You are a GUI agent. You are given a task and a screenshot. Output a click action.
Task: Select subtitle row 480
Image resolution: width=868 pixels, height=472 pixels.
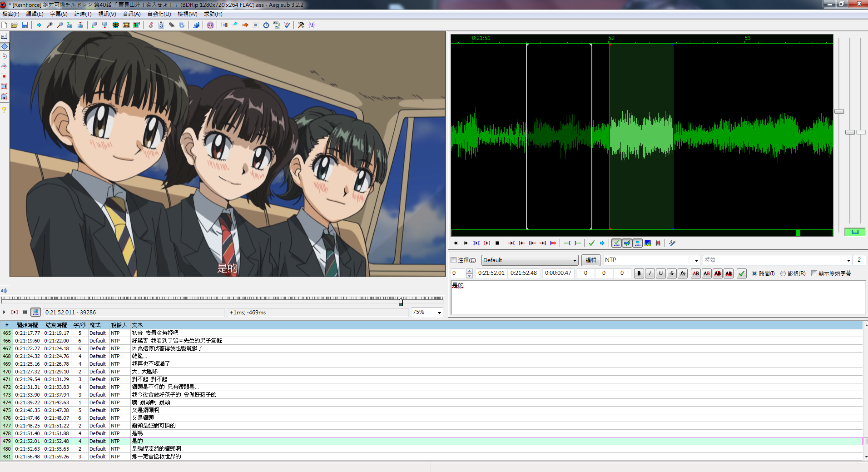[432, 449]
